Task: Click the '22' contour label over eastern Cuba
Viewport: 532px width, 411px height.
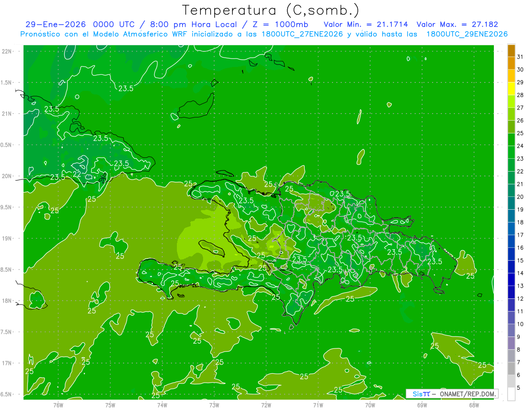Action: click(77, 174)
